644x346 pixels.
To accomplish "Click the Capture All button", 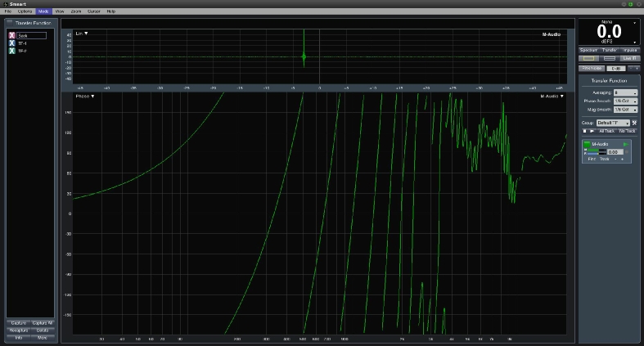I will pos(43,323).
